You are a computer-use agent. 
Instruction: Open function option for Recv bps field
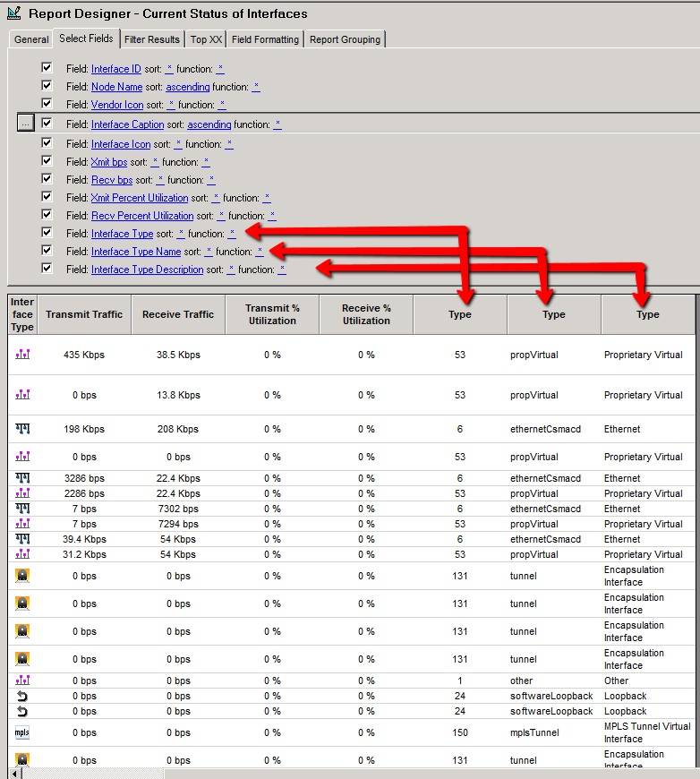[211, 180]
